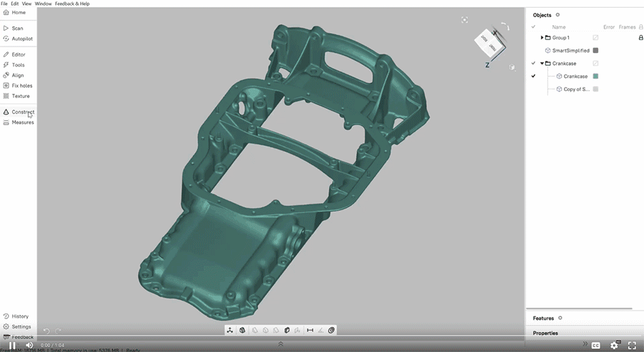The image size is (644, 352).
Task: Click the small perspective cube icon
Action: coord(512,67)
